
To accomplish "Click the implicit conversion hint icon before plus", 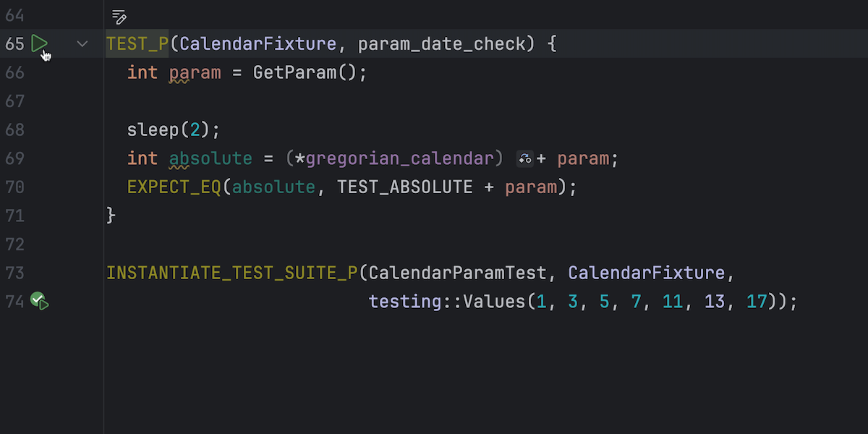I will point(525,158).
